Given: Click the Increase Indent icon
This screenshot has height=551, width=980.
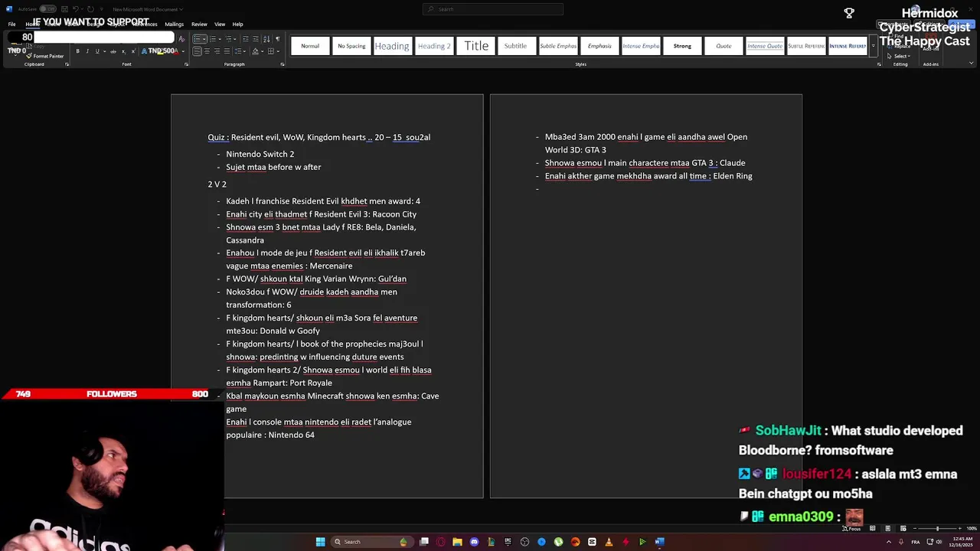Looking at the screenshot, I should point(256,39).
